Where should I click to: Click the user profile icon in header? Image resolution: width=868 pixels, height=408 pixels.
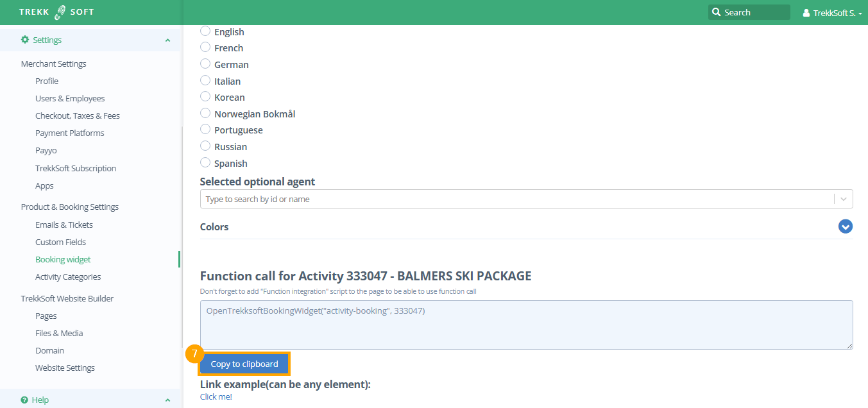(806, 13)
